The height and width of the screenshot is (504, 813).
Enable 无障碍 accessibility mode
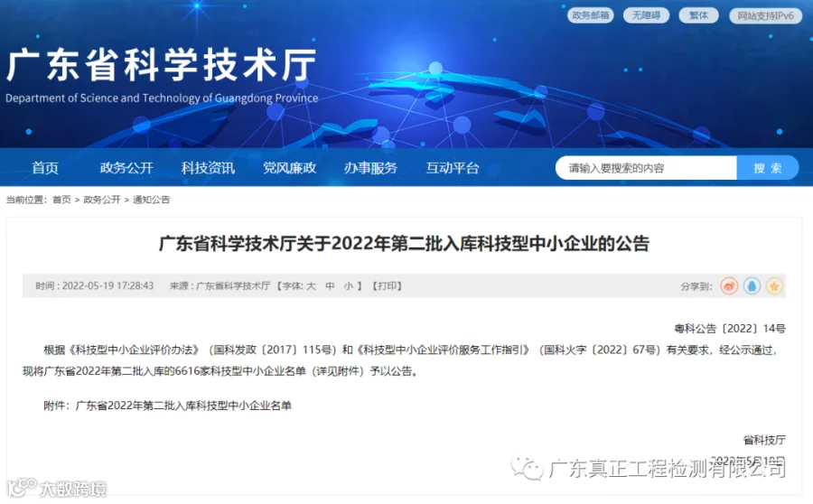(x=646, y=15)
